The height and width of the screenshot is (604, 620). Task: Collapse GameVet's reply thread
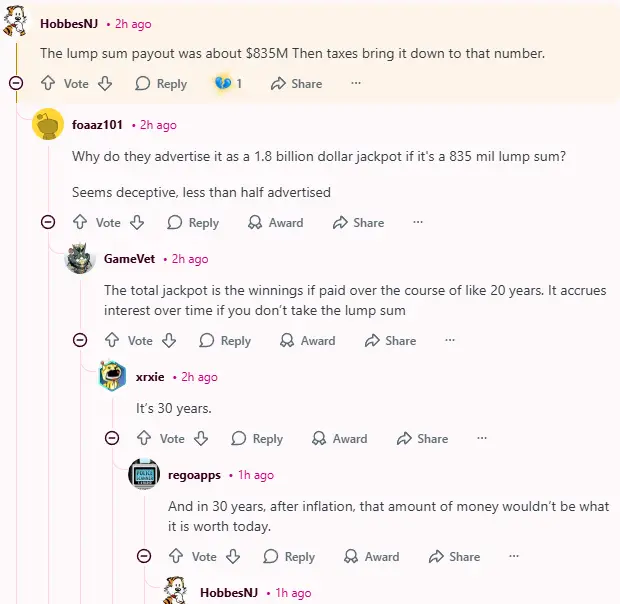click(80, 340)
